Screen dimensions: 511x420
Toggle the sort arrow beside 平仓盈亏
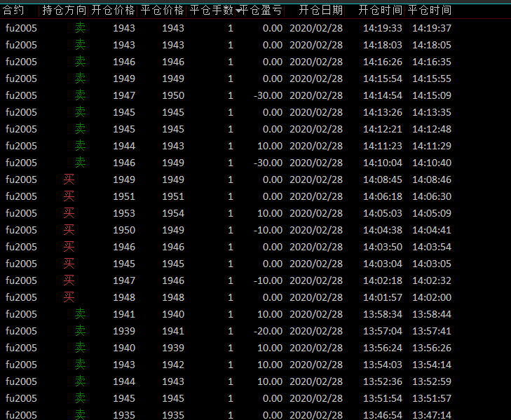(x=238, y=11)
